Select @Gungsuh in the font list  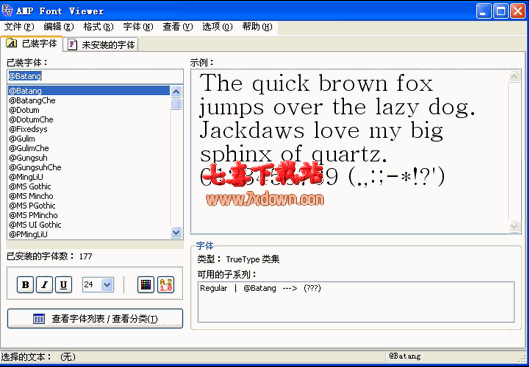pyautogui.click(x=89, y=158)
